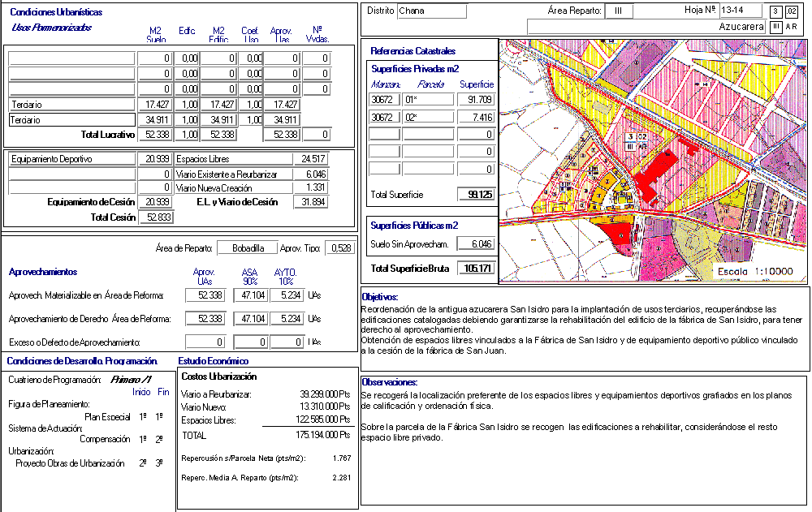Click the Total Lucrativo M2 Suelo value 52.338

point(155,135)
